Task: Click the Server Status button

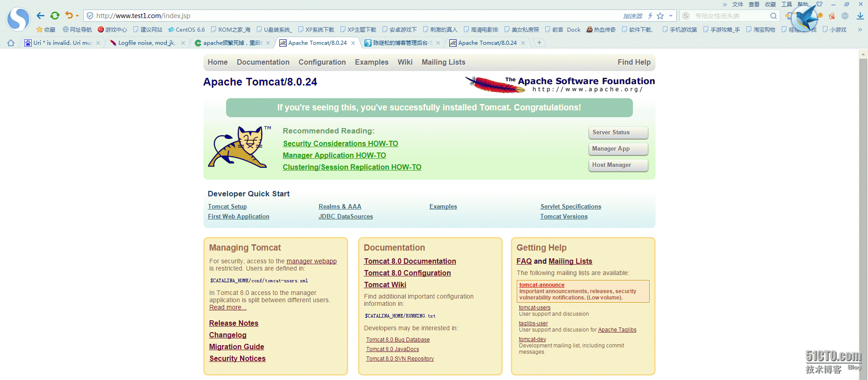Action: (x=618, y=133)
